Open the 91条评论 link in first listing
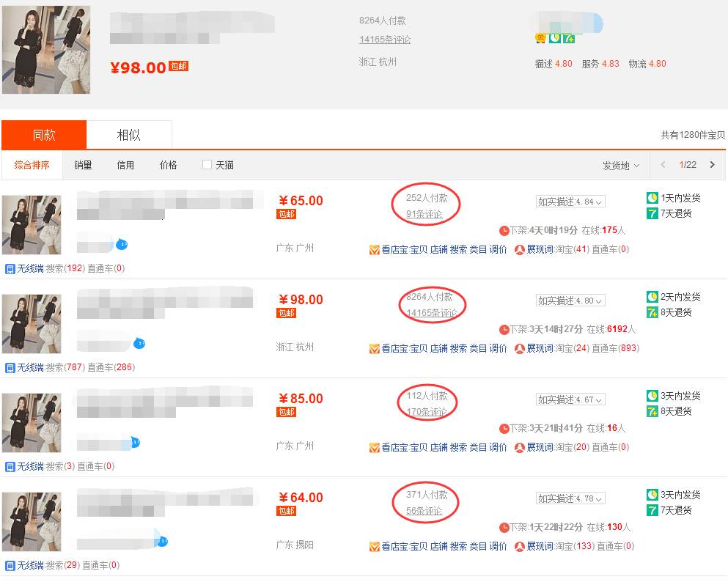 pos(424,214)
